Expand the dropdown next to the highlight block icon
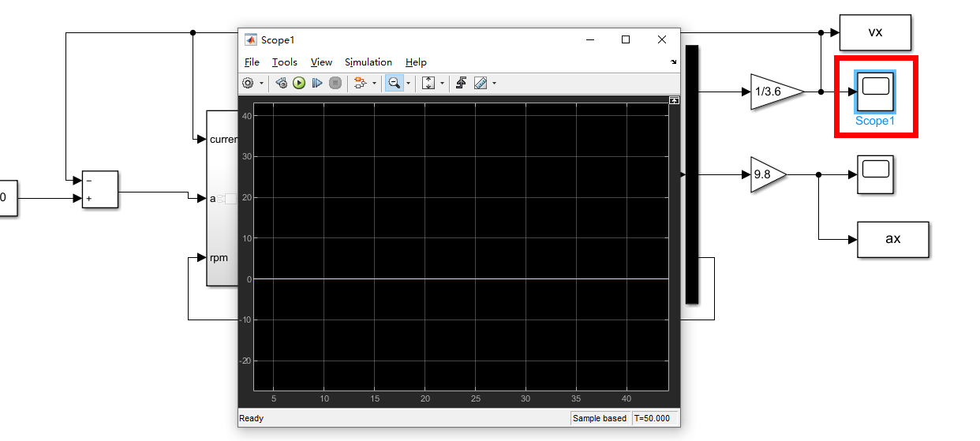 (374, 83)
